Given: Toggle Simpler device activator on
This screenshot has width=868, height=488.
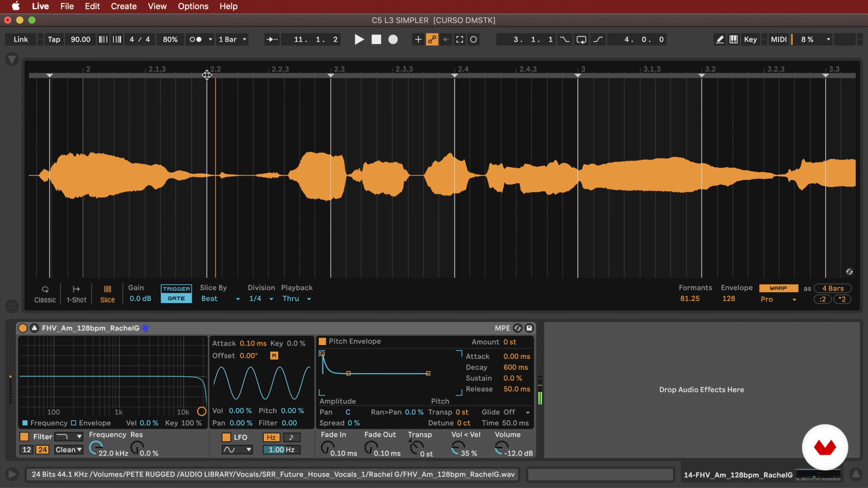Looking at the screenshot, I should coord(23,328).
